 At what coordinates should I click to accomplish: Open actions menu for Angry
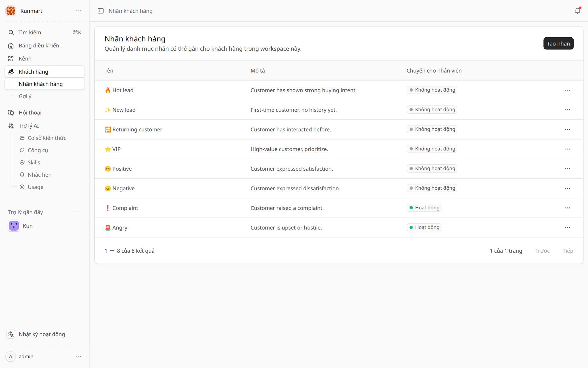tap(567, 228)
